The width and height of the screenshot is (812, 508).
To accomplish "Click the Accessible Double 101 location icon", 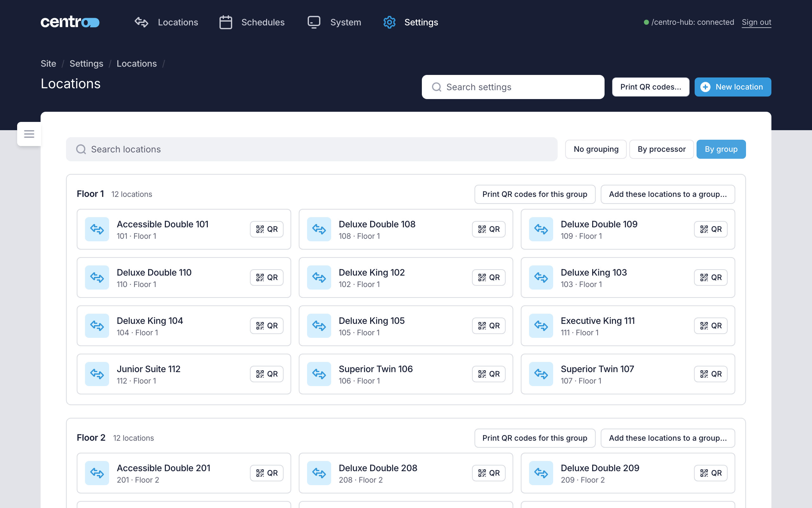I will click(x=97, y=229).
